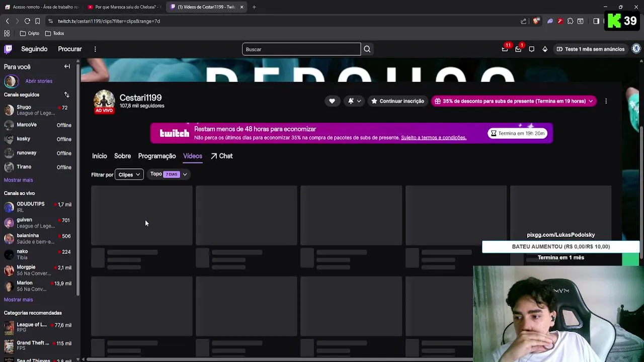Open channel options three-dot menu
This screenshot has width=644, height=362.
click(x=606, y=101)
